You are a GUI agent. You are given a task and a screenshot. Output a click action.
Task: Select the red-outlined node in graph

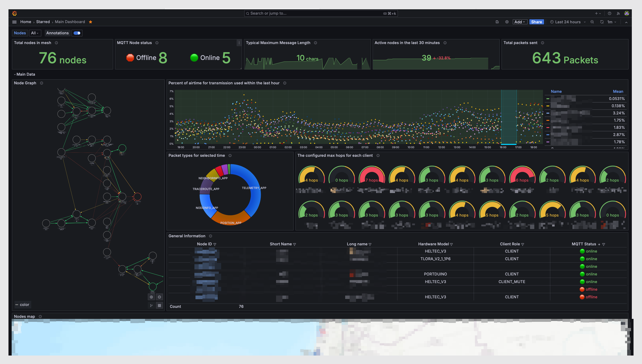[137, 197]
